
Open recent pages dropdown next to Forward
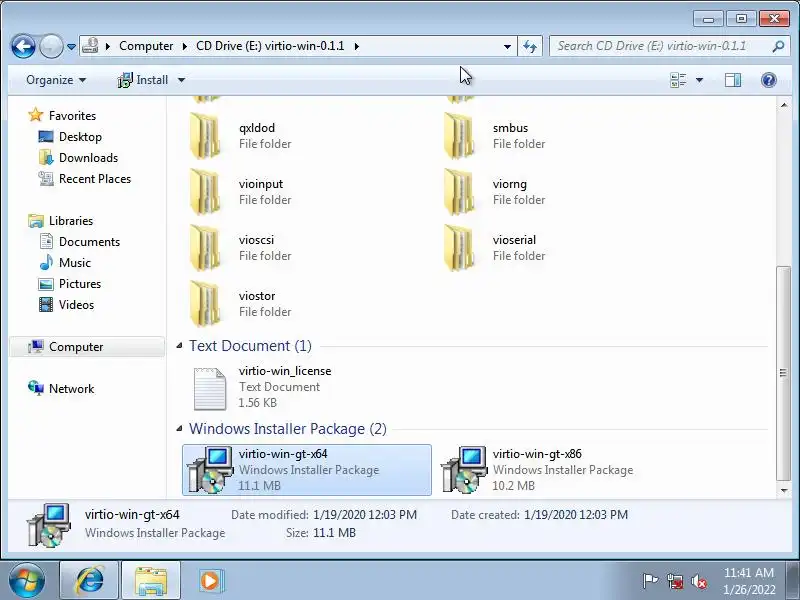[71, 46]
